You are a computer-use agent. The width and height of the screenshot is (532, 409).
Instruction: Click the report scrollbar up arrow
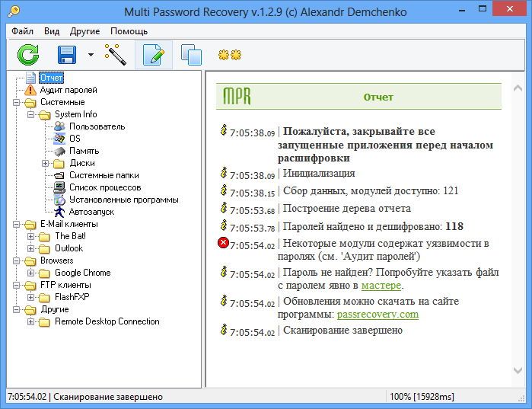(518, 88)
